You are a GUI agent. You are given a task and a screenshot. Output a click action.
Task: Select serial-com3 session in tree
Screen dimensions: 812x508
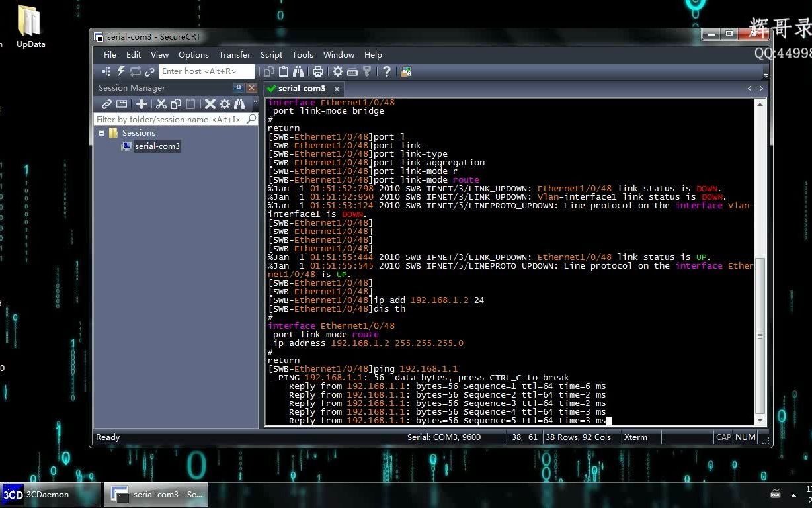[x=157, y=146]
